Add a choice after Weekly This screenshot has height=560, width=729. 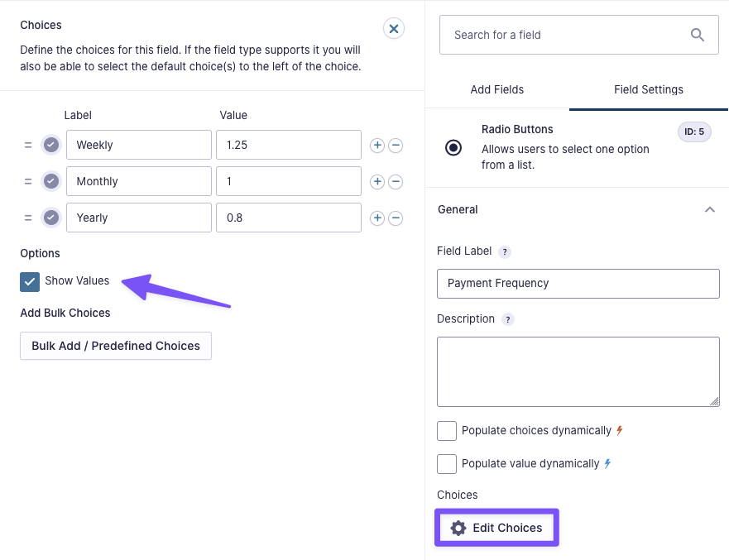pyautogui.click(x=376, y=146)
